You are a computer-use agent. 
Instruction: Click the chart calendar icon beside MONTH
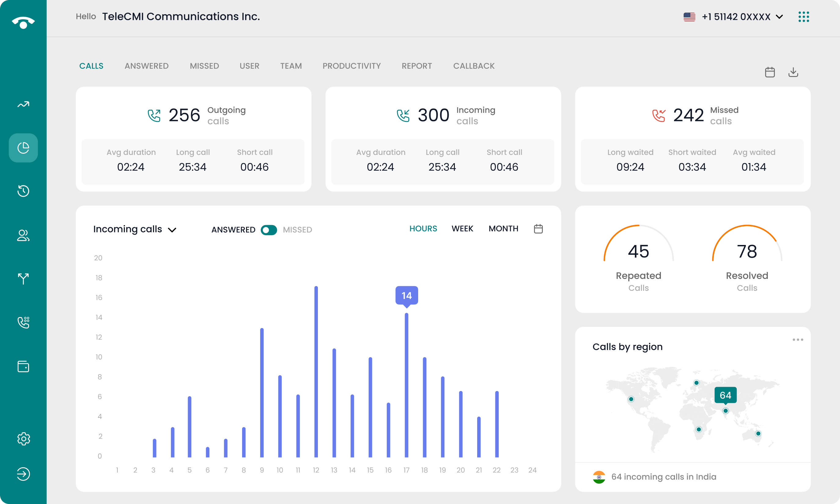tap(538, 228)
